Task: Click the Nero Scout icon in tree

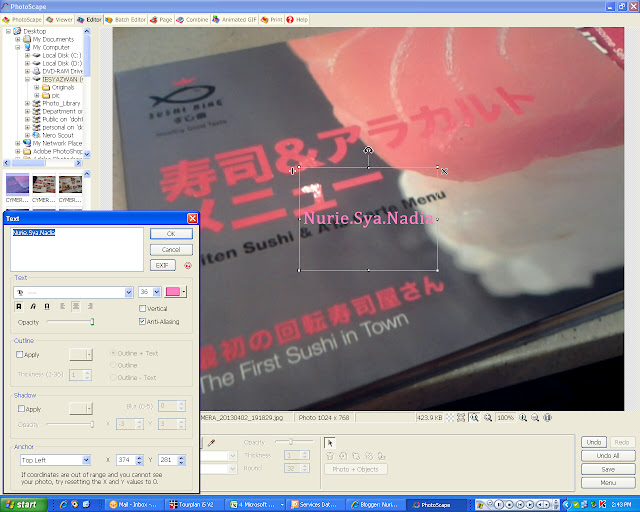Action: tap(36, 135)
